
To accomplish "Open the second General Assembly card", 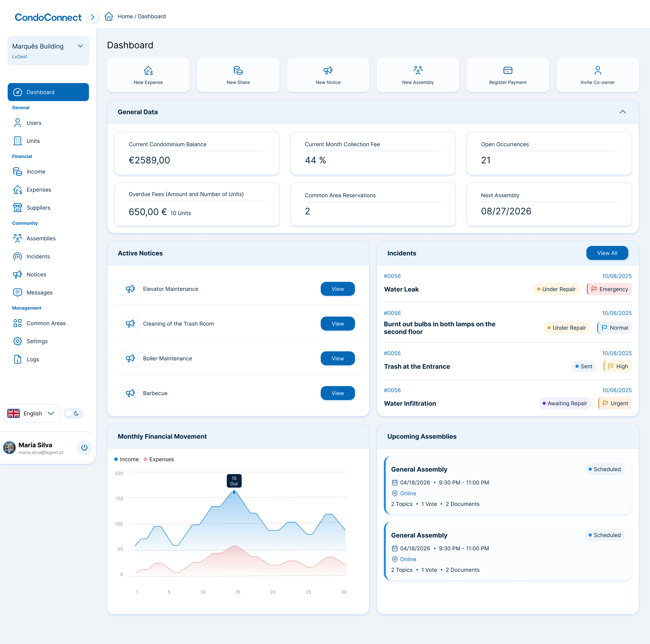I will [508, 551].
